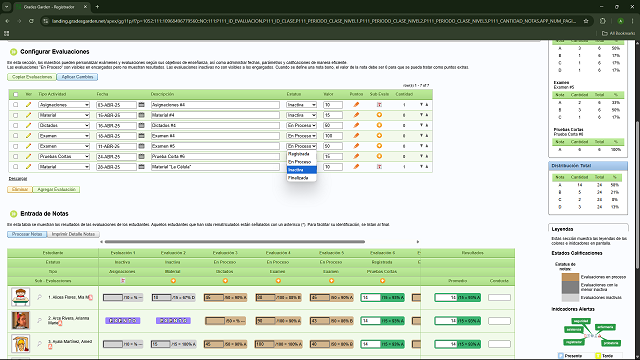Check the Material "La Colota" row checkbox

[x=16, y=167]
